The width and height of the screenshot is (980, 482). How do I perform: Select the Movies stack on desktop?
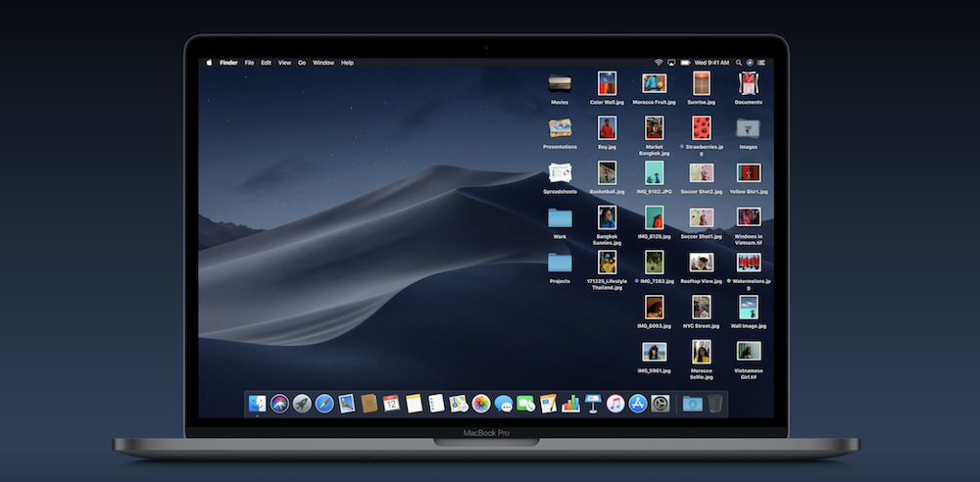(560, 84)
